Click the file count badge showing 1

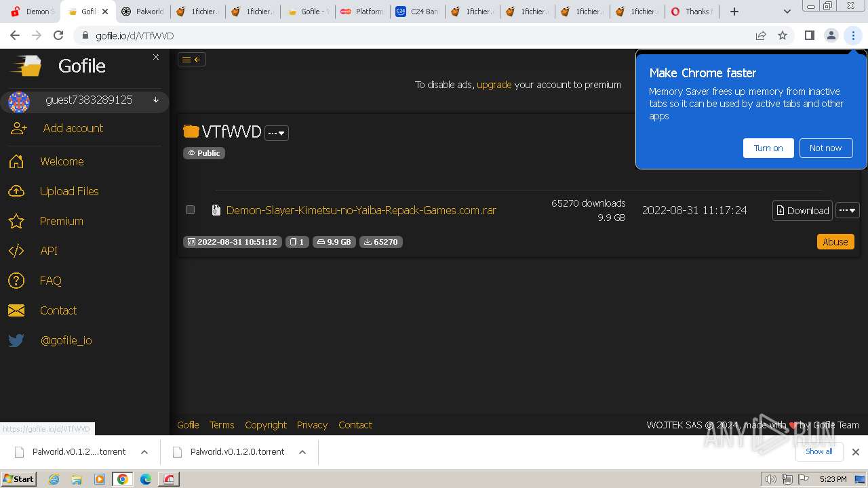[297, 242]
